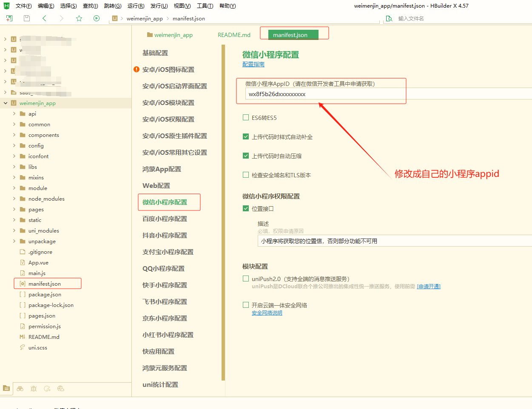Select 鸿蒙App配置 in the sidebar
532x409 pixels.
[x=162, y=169]
